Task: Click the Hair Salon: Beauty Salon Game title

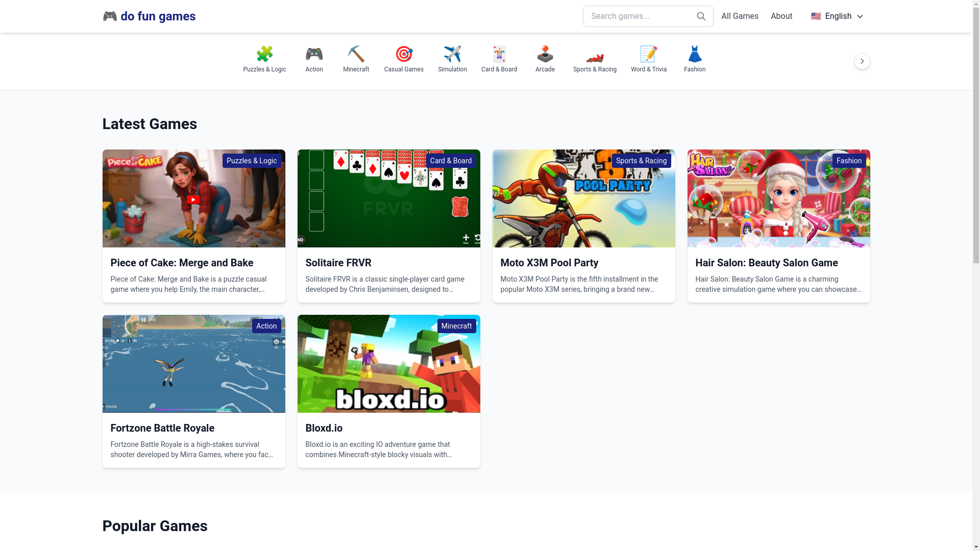Action: (767, 263)
